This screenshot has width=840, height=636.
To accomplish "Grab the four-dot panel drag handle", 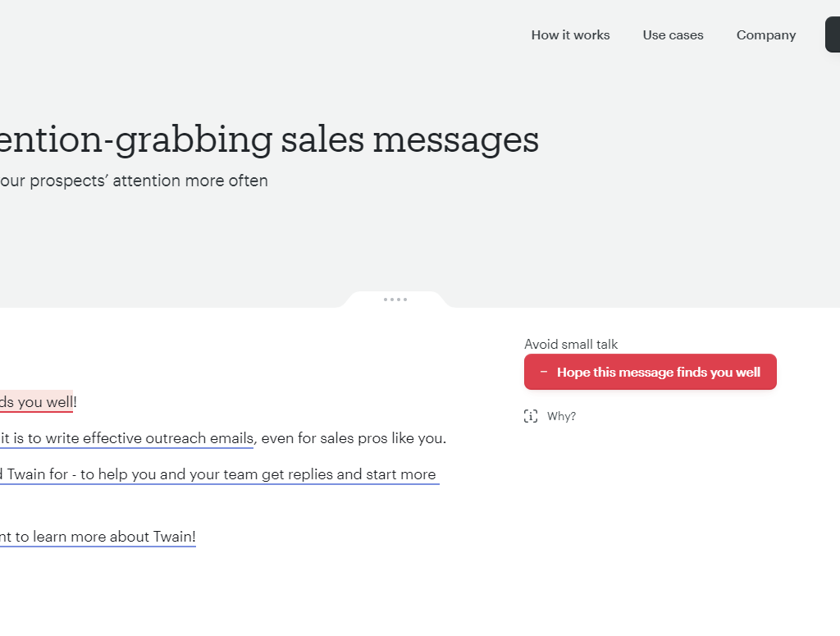I will [395, 300].
